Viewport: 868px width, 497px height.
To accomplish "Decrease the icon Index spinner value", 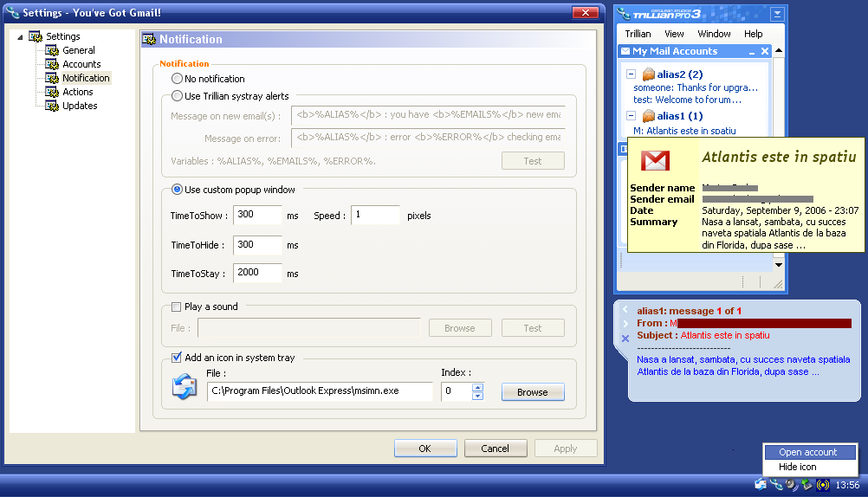I will click(x=477, y=396).
